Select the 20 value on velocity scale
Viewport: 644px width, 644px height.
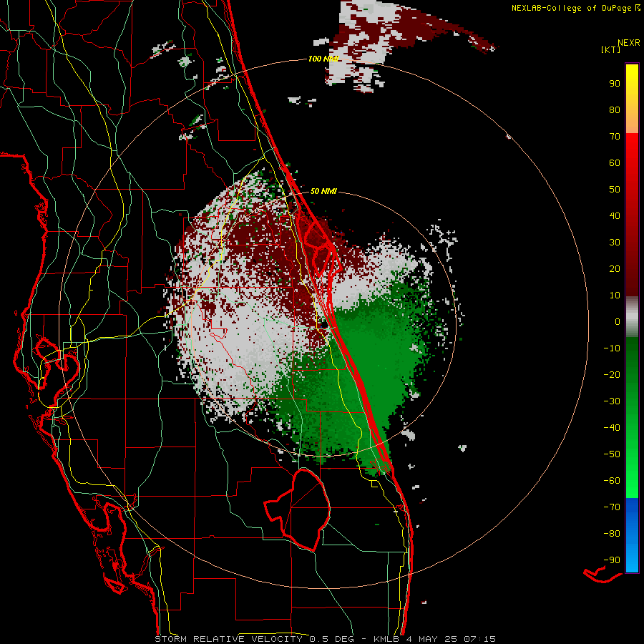coord(615,268)
